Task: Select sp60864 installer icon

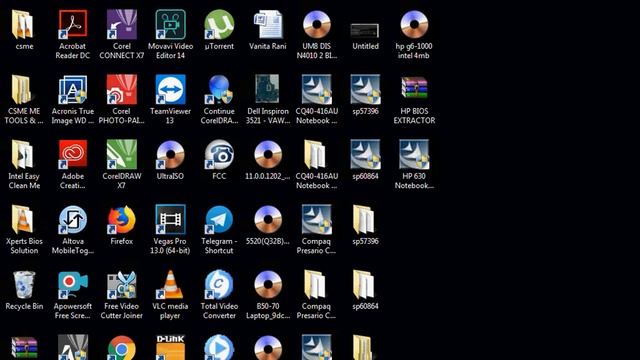Action: pyautogui.click(x=365, y=154)
